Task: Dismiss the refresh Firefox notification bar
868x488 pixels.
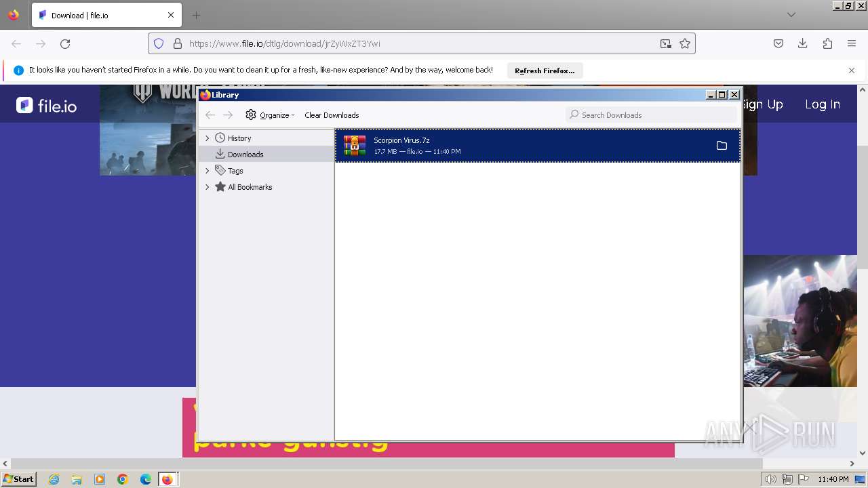Action: [x=852, y=70]
